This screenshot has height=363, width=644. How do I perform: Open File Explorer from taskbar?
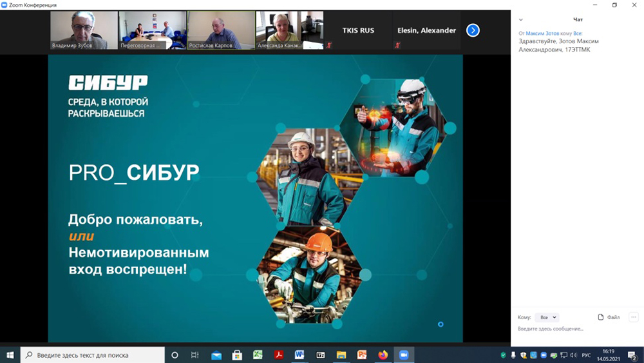pyautogui.click(x=341, y=355)
